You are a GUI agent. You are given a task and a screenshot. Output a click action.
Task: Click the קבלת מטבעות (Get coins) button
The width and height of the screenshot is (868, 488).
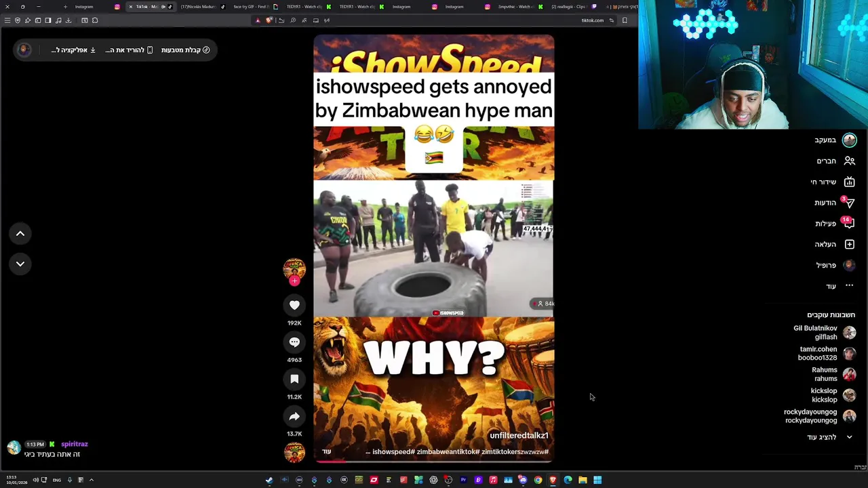185,50
